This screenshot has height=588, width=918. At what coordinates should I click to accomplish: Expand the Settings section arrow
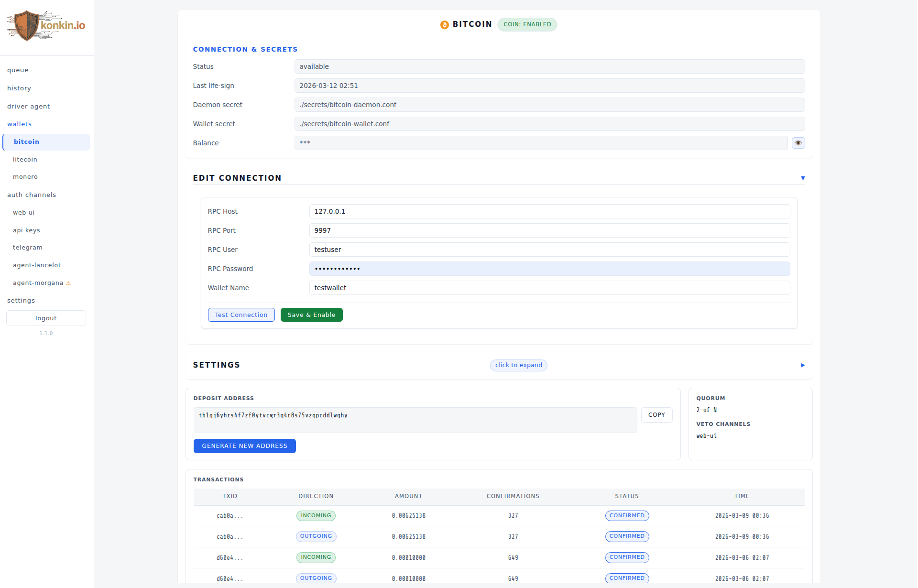pos(803,365)
